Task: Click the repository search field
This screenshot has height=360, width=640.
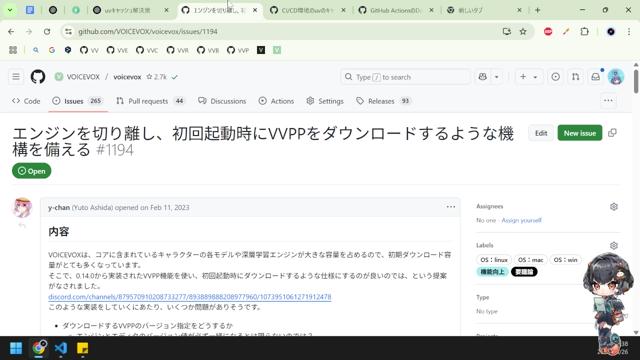Action: pyautogui.click(x=405, y=77)
